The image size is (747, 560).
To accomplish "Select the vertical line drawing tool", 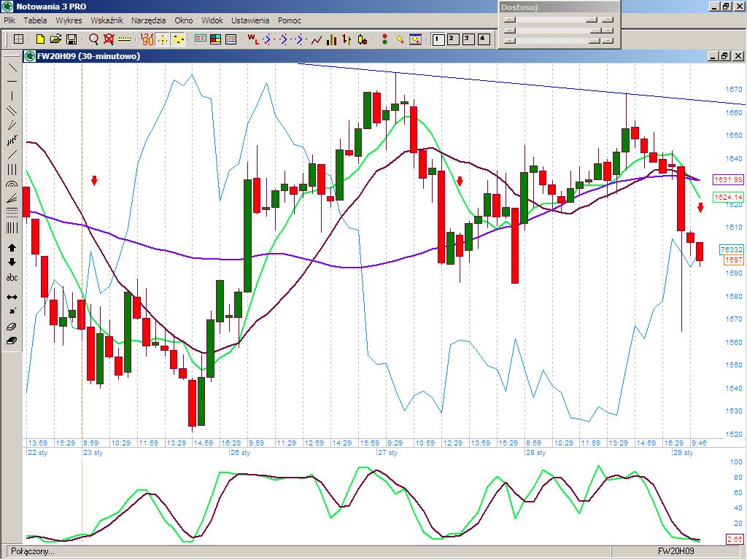I will pyautogui.click(x=12, y=96).
